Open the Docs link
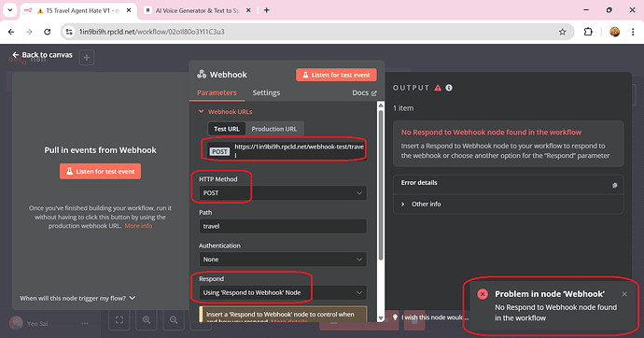The height and width of the screenshot is (338, 644). point(364,92)
